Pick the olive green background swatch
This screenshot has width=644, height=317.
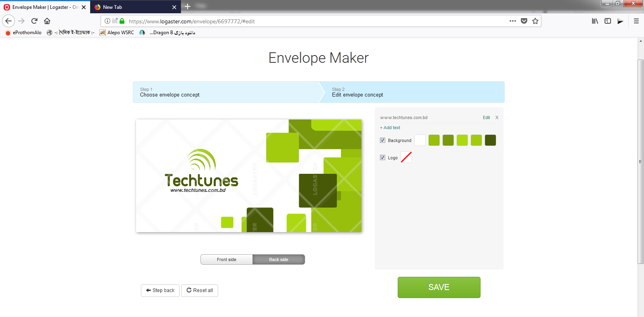448,140
